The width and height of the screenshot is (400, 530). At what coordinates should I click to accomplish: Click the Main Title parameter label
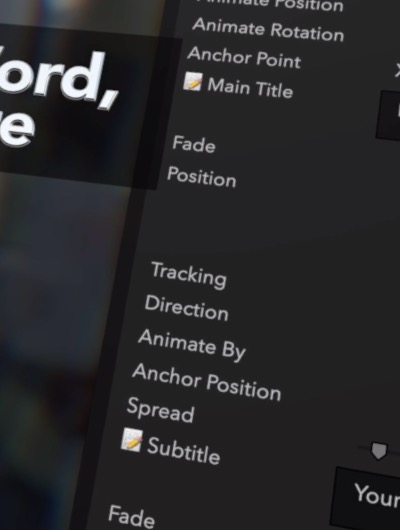click(x=250, y=88)
